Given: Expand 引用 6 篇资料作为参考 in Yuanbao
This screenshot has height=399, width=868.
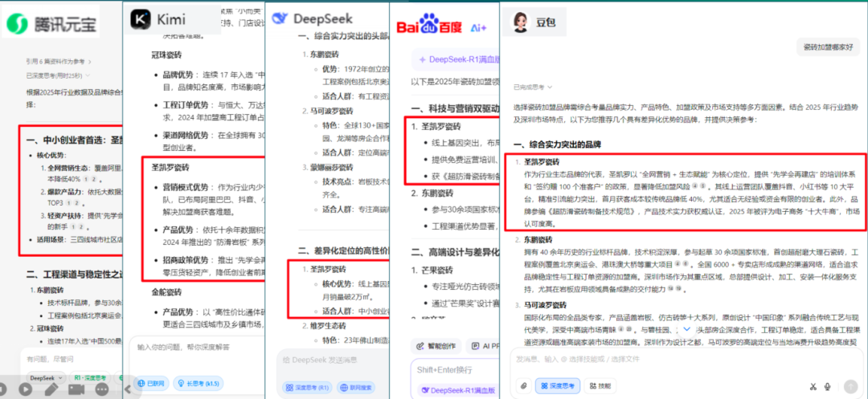Looking at the screenshot, I should 59,61.
